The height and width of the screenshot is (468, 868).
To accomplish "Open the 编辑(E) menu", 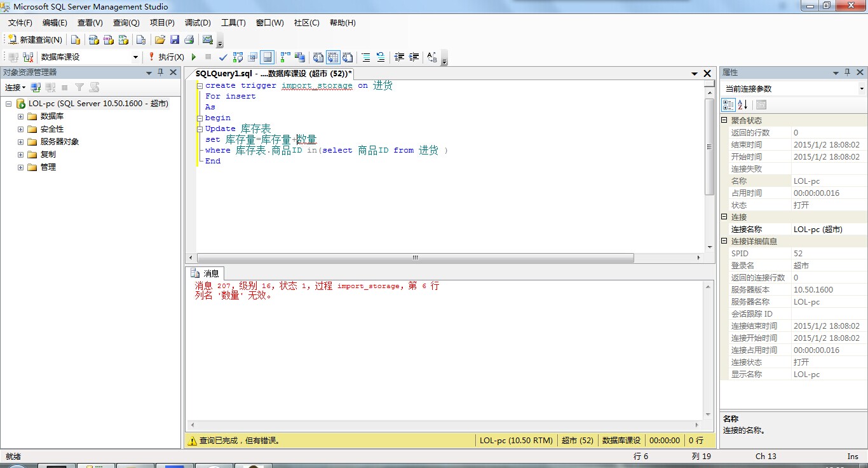I will pos(55,23).
